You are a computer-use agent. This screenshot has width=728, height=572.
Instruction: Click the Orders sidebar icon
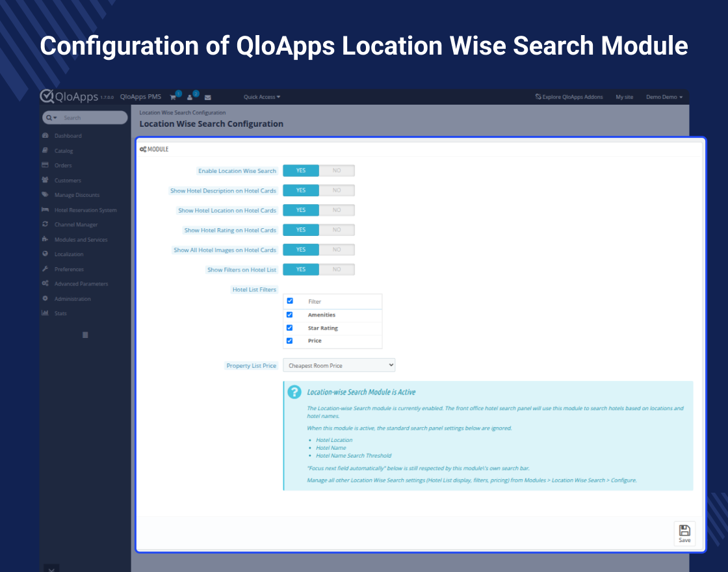click(x=45, y=165)
